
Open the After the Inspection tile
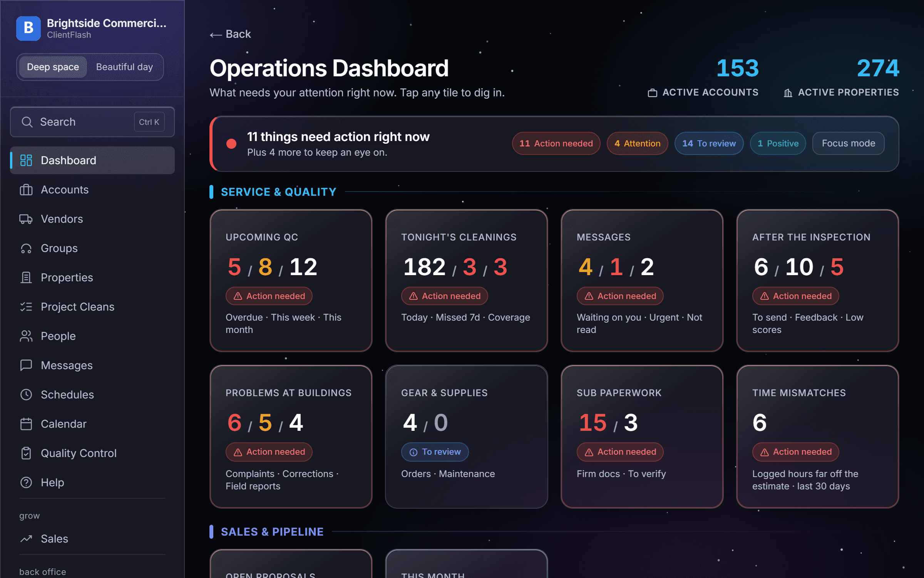click(x=817, y=281)
